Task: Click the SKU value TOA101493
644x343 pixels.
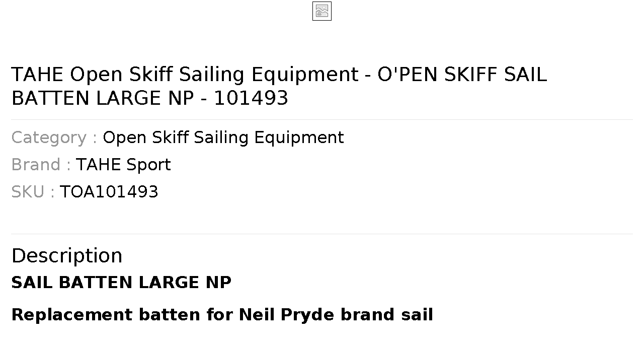Action: tap(109, 192)
